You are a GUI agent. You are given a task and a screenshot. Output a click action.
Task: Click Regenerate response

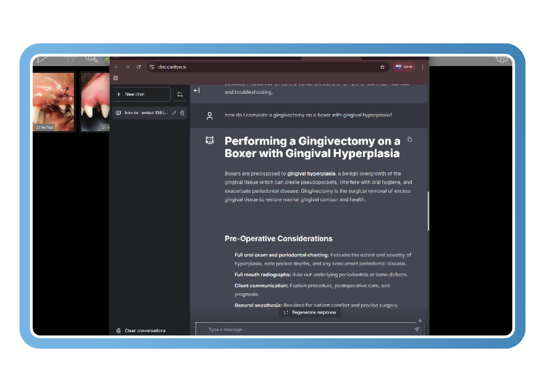pos(310,313)
